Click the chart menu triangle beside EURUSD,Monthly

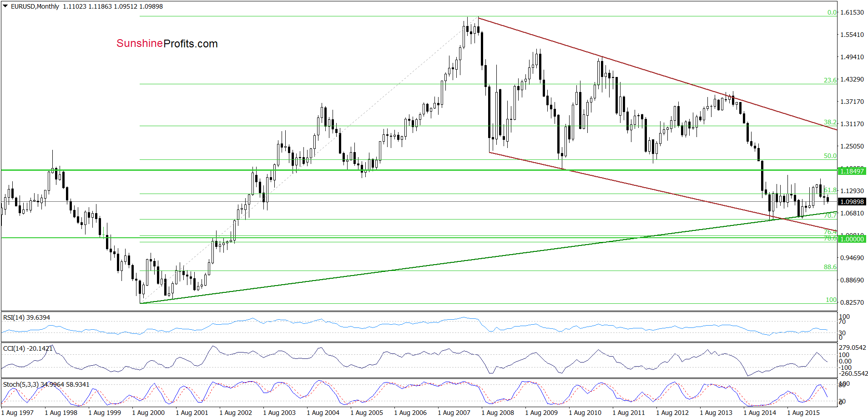point(5,6)
